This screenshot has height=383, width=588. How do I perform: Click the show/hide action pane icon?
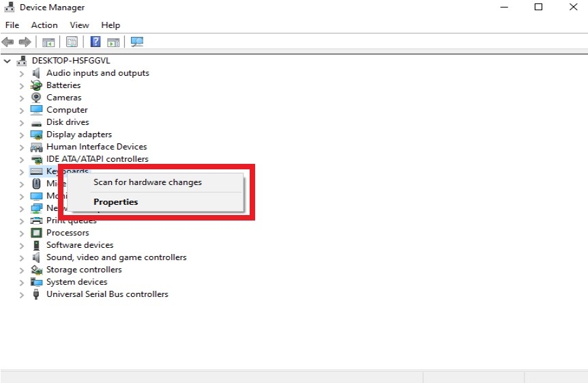113,42
